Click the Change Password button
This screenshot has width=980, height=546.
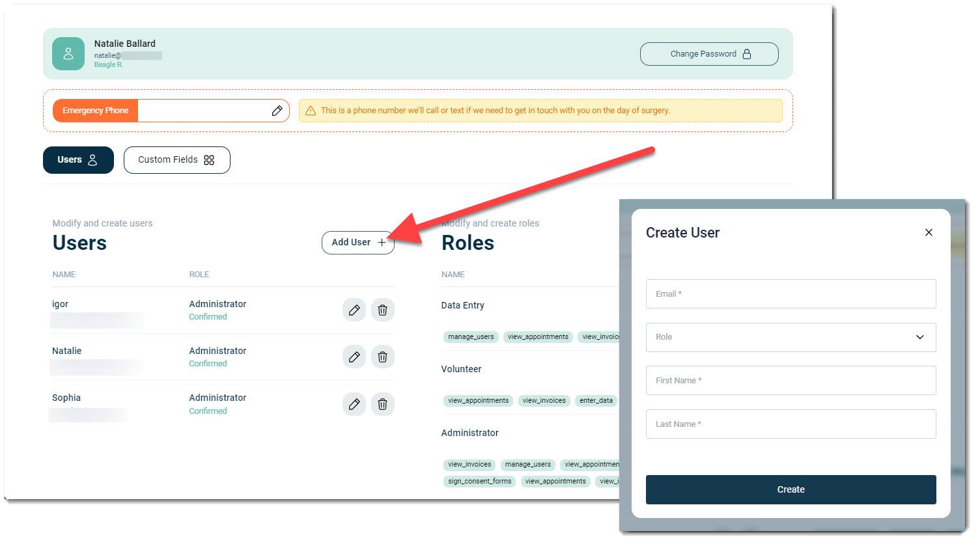pyautogui.click(x=708, y=54)
